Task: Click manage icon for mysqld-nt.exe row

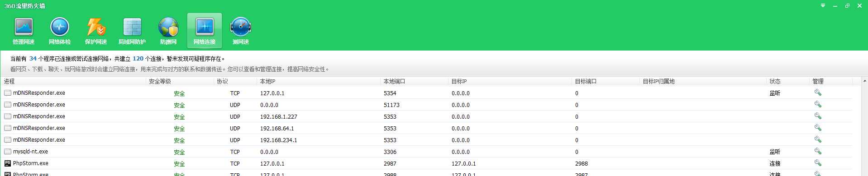Action: (818, 151)
